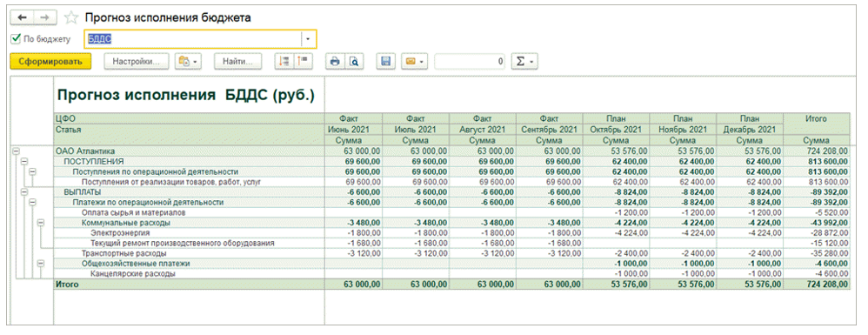Collapse 'Платежи по операционной деятельности' group
Image resolution: width=868 pixels, height=335 pixels.
click(x=32, y=202)
